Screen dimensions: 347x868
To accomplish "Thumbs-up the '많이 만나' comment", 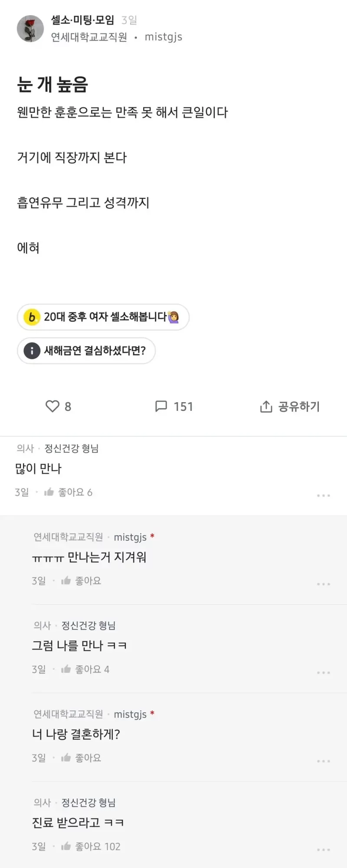I will 49,492.
